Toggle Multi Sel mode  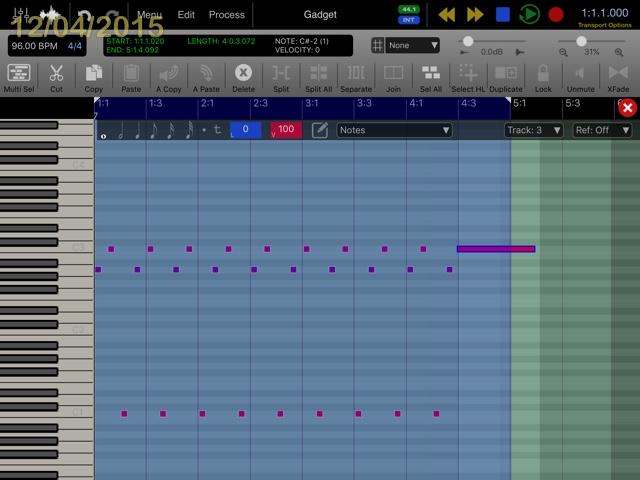(19, 78)
